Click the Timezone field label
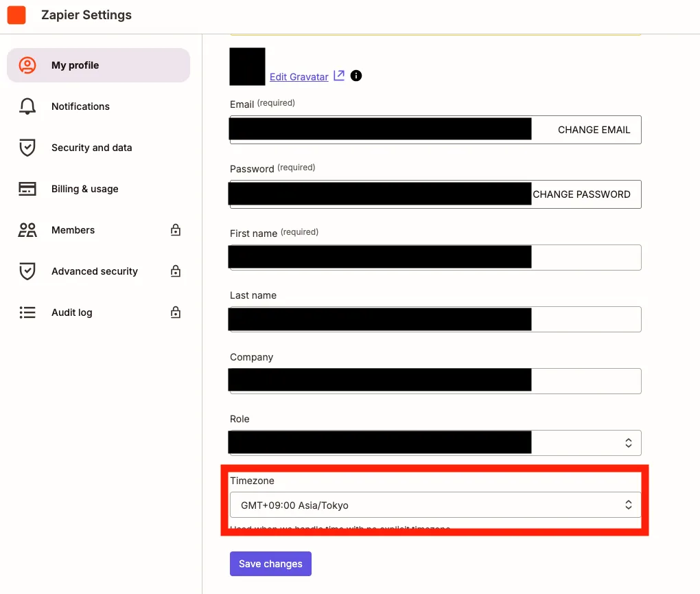The image size is (700, 594). point(252,481)
